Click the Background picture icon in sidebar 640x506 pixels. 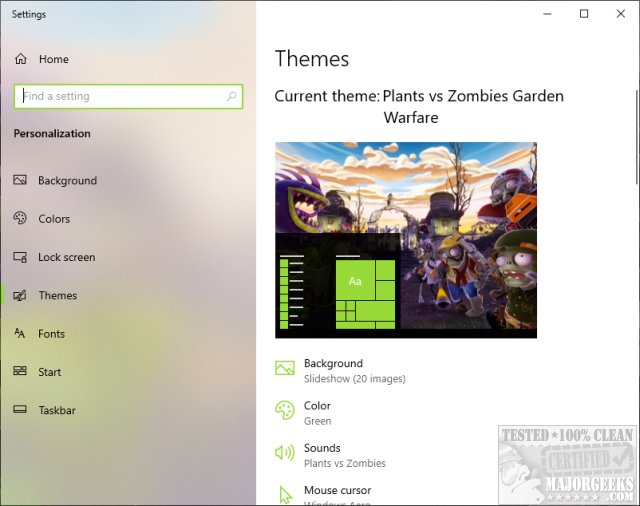pyautogui.click(x=20, y=180)
